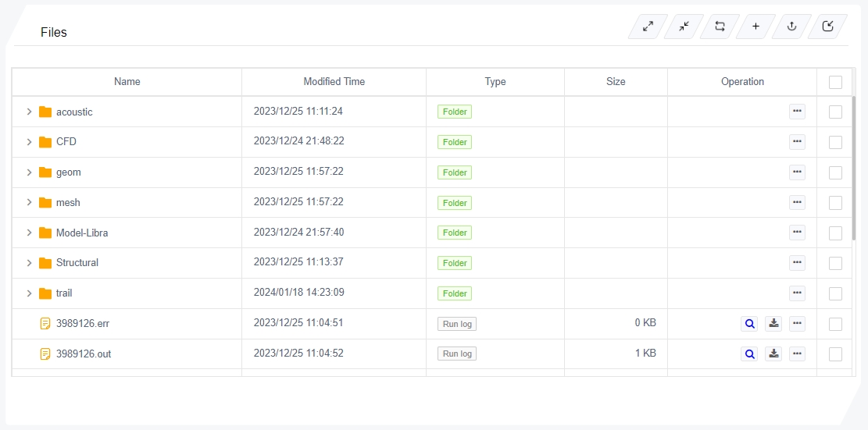
Task: Check the acoustic row checkbox
Action: (835, 112)
